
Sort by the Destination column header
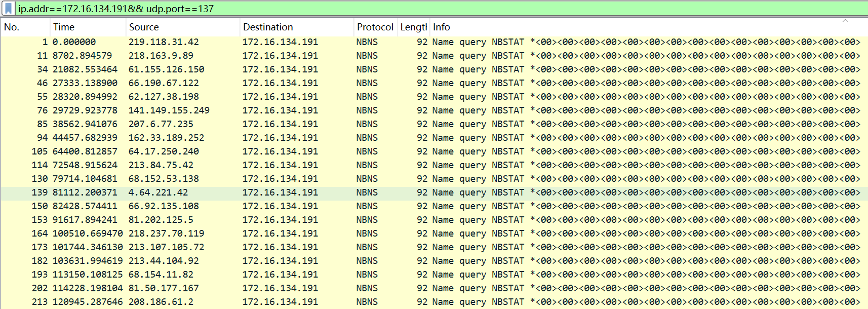pos(296,27)
